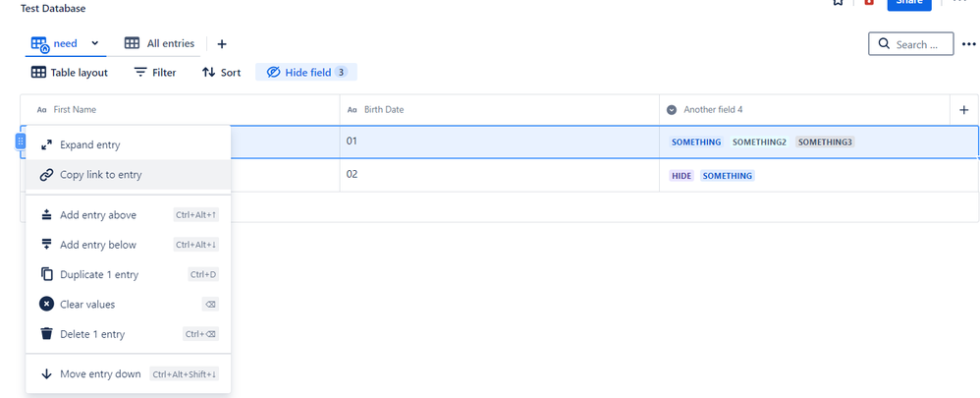
Task: Click the chain link icon for copying the entry link
Action: coord(46,175)
